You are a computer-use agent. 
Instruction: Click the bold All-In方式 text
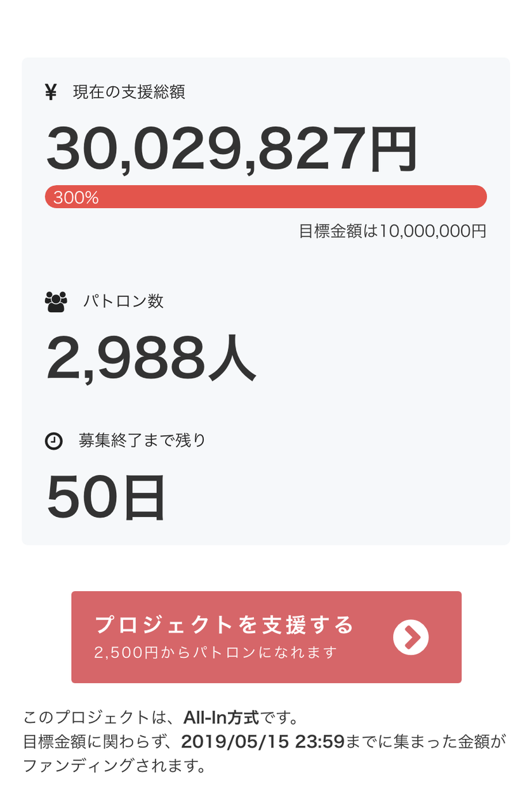tap(221, 717)
